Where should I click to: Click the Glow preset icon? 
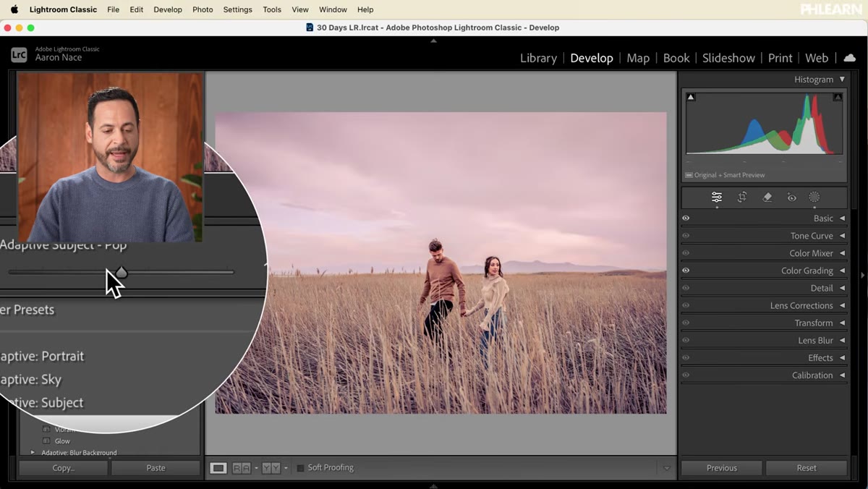point(46,441)
